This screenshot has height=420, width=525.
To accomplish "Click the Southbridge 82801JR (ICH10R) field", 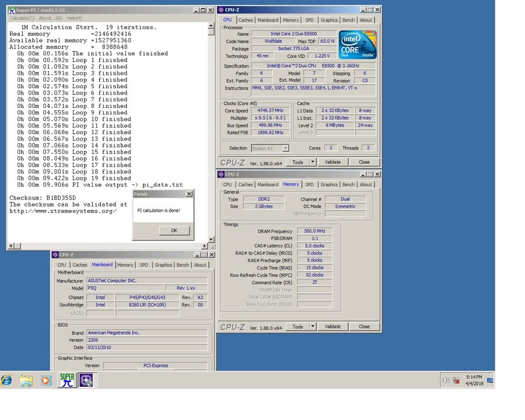I will [x=148, y=304].
